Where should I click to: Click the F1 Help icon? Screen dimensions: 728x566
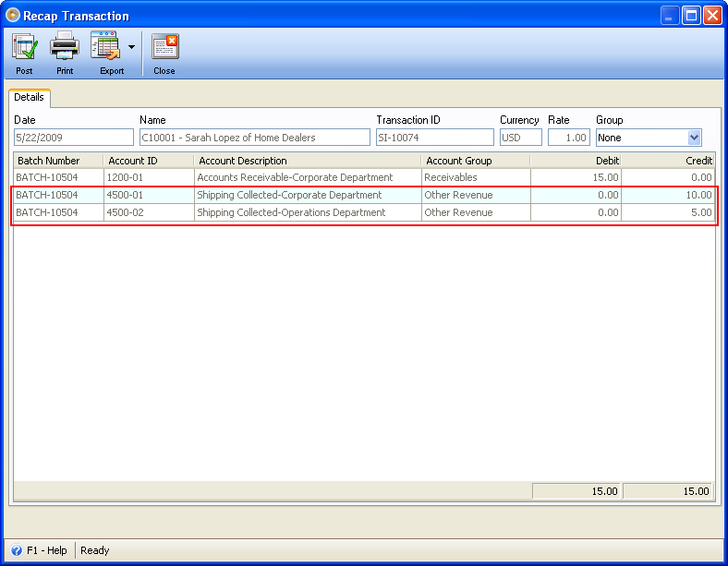pos(17,550)
